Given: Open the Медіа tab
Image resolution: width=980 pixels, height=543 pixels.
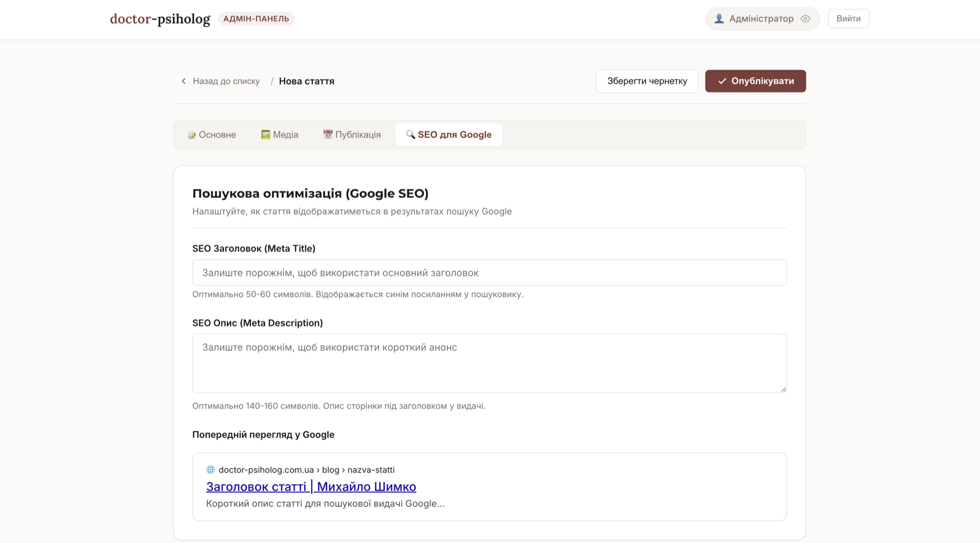Looking at the screenshot, I should 280,135.
